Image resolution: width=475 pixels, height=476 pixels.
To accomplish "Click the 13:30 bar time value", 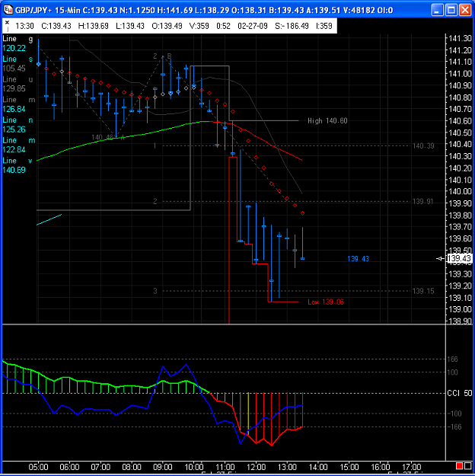I will click(x=24, y=26).
